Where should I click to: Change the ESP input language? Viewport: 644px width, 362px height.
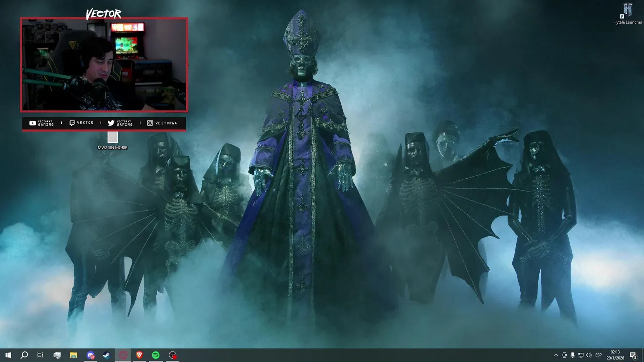pos(599,355)
